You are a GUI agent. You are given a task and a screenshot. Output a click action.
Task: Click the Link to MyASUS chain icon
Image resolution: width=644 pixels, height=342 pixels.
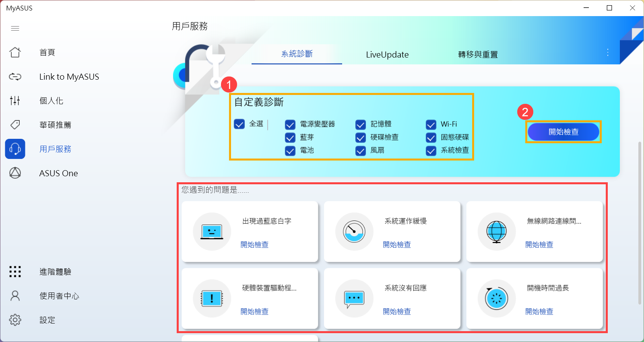pos(15,76)
